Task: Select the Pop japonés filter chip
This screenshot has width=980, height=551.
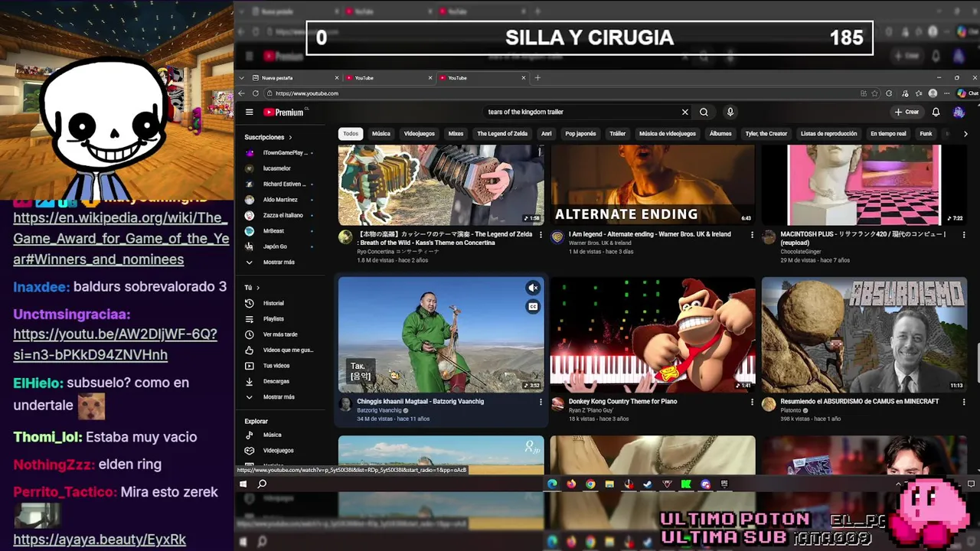Action: pyautogui.click(x=580, y=133)
